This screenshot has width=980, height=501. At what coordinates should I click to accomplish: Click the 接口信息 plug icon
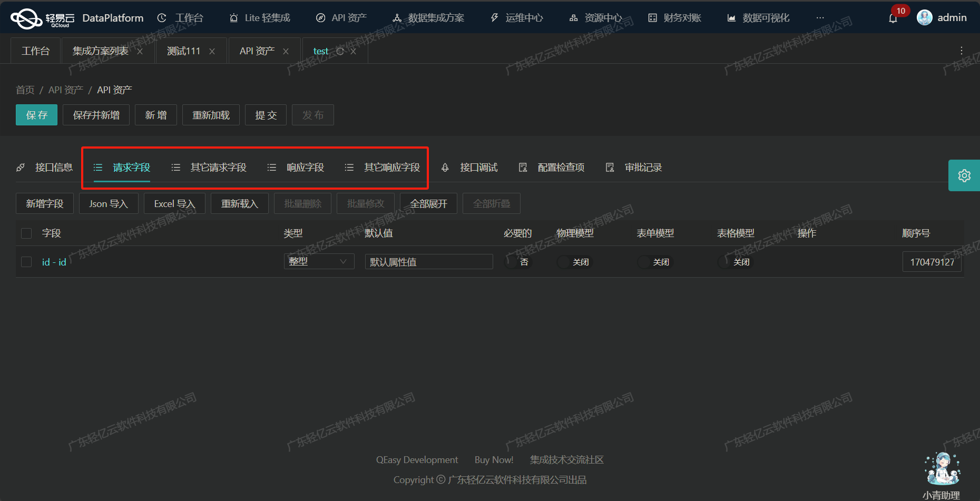coord(21,168)
